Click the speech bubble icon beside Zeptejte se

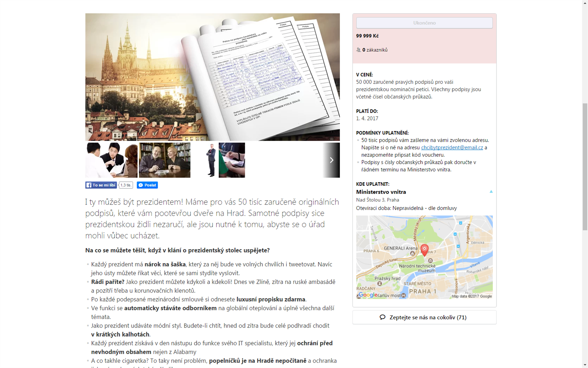[383, 317]
